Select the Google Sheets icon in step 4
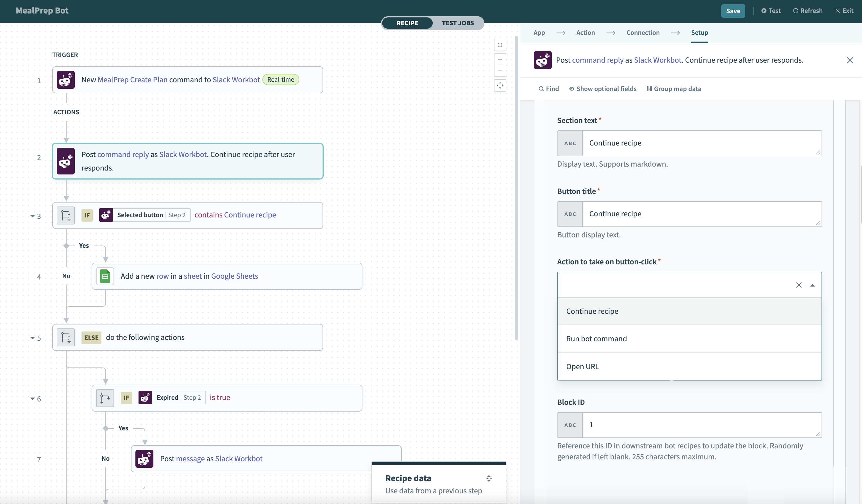862x504 pixels. [x=105, y=276]
